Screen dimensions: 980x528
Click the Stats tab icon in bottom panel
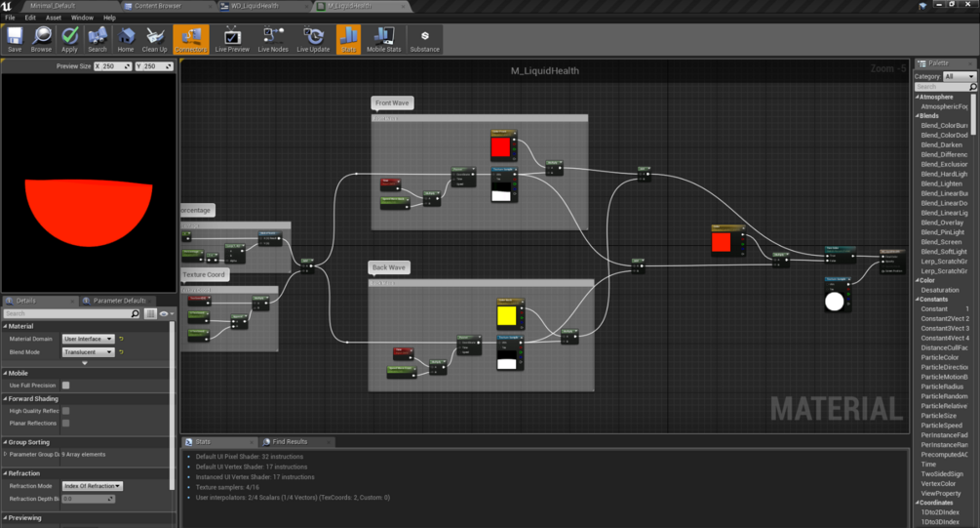coord(188,442)
